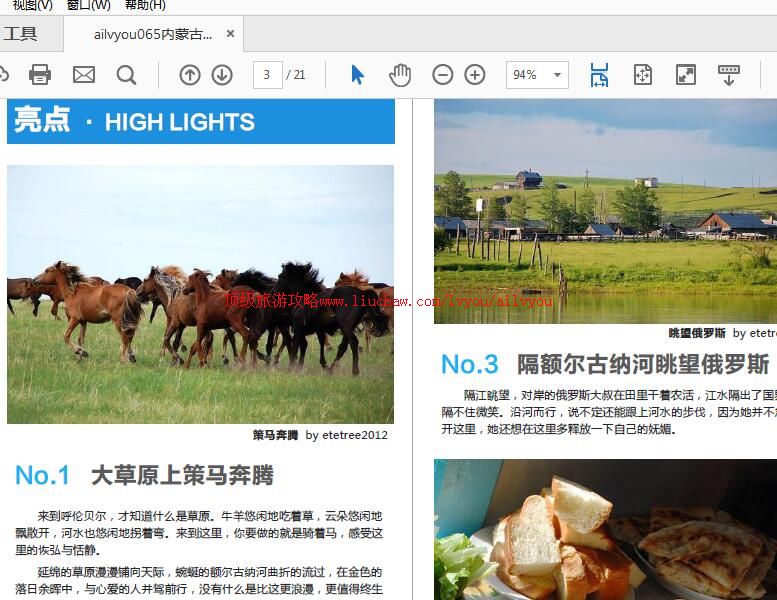Go to previous page with up arrow
The height and width of the screenshot is (600, 777).
point(190,75)
